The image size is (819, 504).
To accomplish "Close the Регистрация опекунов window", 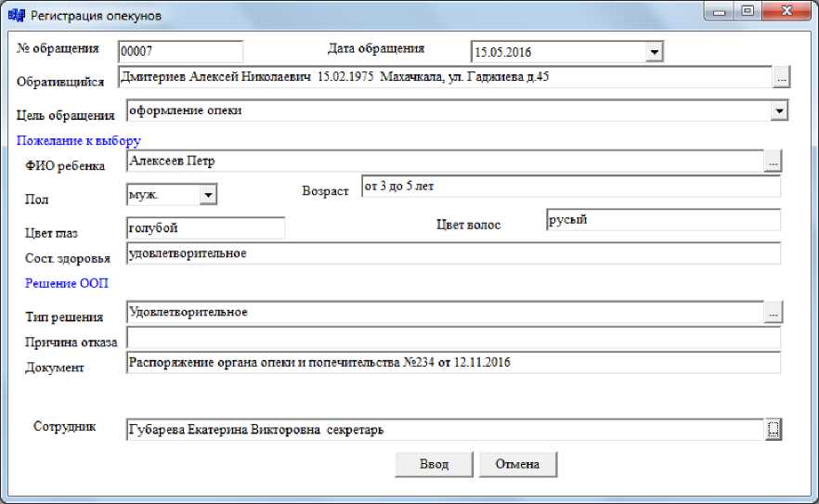I will click(787, 11).
